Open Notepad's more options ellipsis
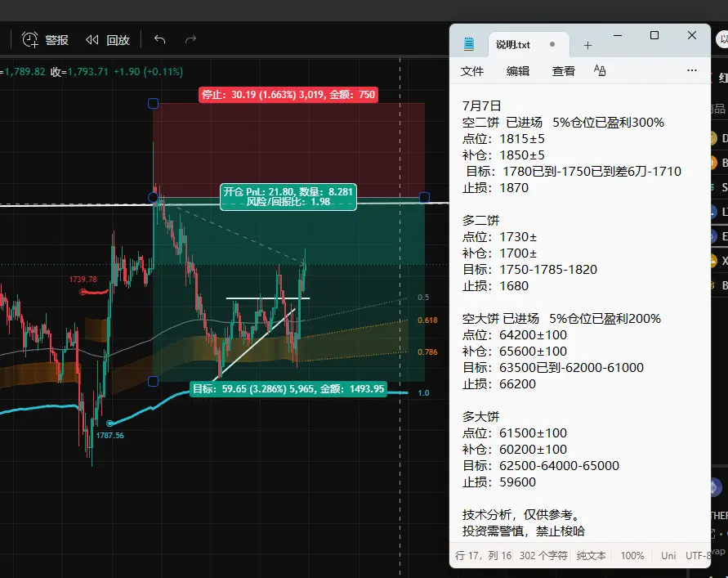This screenshot has height=578, width=728. pyautogui.click(x=692, y=70)
